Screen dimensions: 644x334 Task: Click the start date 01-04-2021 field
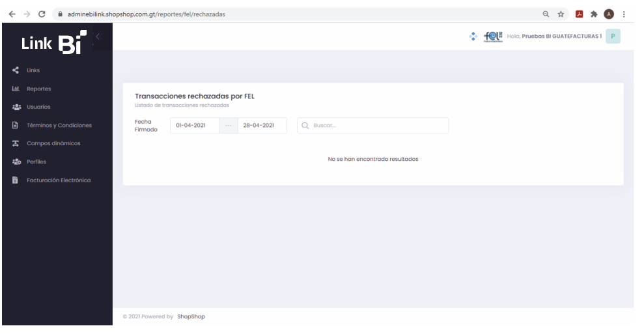click(x=195, y=125)
